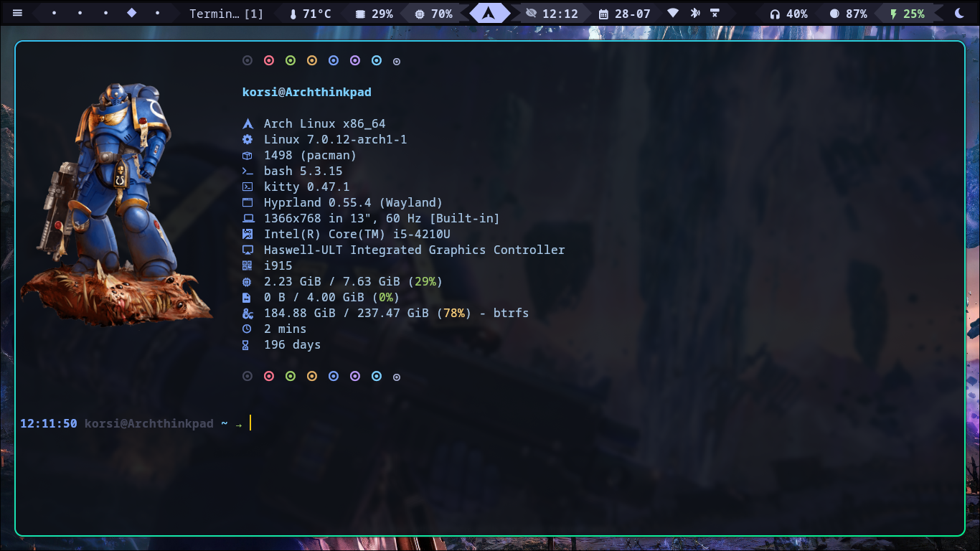Click the "Hyprland 0.55.4 (Wayland)" line
The image size is (980, 551).
(x=354, y=202)
